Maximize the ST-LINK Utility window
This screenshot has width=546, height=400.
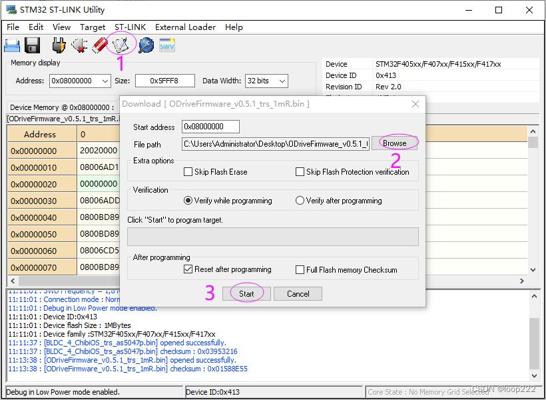coord(499,10)
